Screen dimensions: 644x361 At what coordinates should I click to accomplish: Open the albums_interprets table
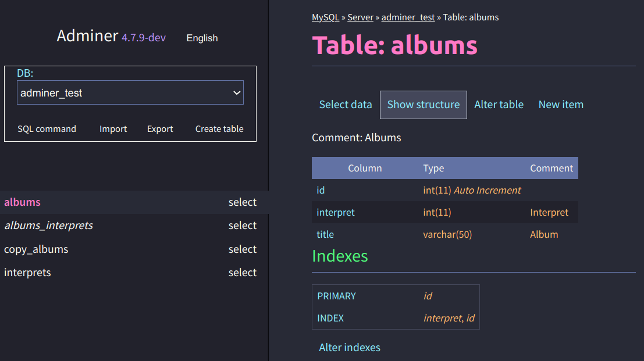49,225
